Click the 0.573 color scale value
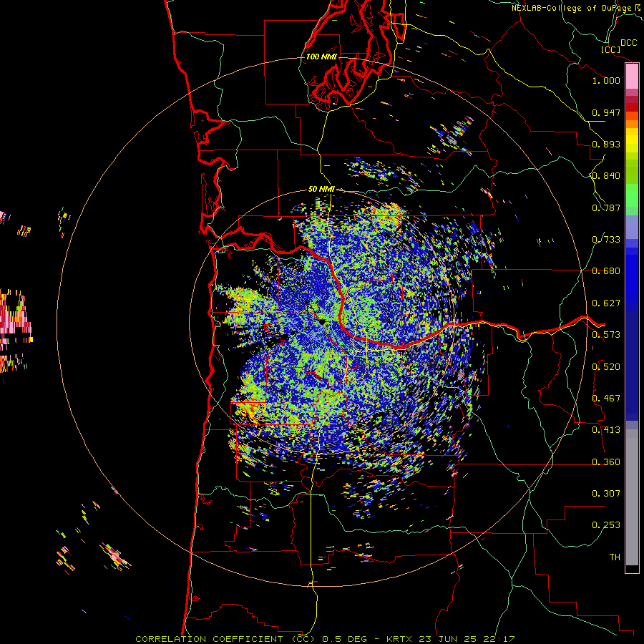Viewport: 644px width, 644px height. coord(606,335)
